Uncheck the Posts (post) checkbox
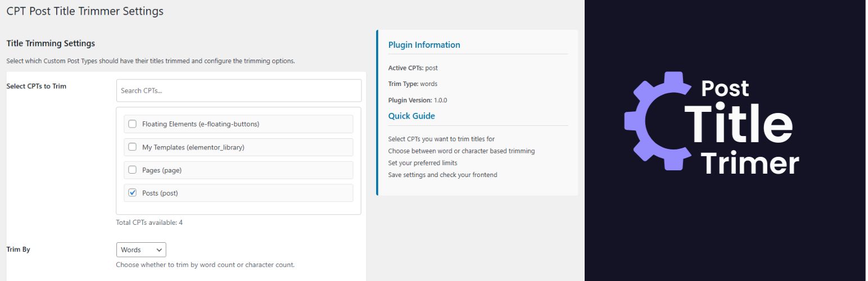This screenshot has height=281, width=868. pos(133,193)
